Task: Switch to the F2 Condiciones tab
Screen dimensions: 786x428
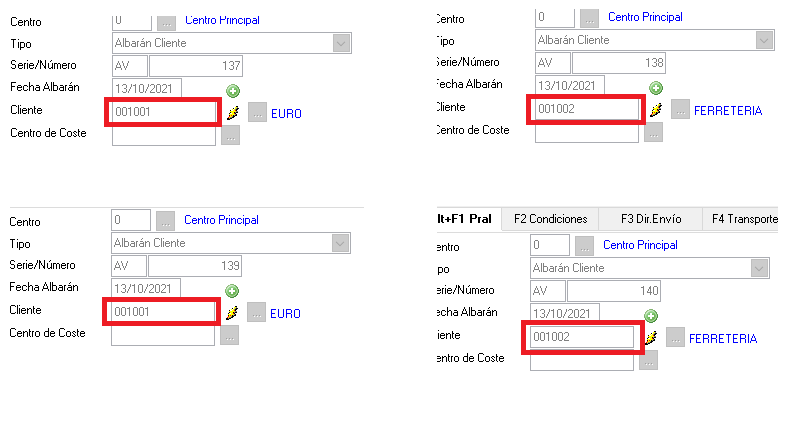Action: [x=549, y=219]
